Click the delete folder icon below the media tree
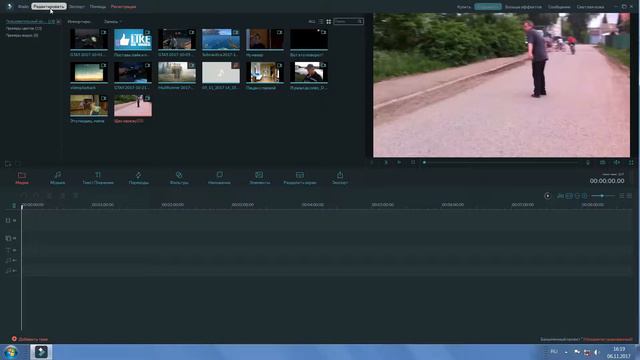The height and width of the screenshot is (360, 640). [18, 164]
